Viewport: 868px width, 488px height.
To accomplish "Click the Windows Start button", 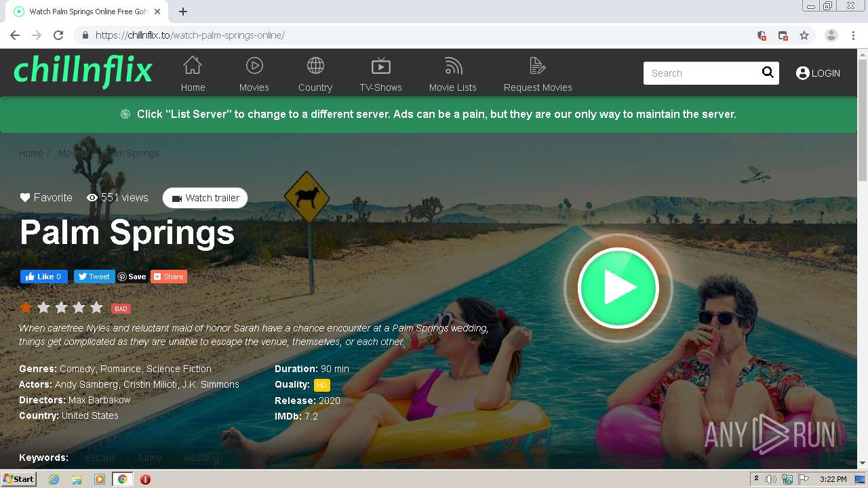I will click(19, 479).
